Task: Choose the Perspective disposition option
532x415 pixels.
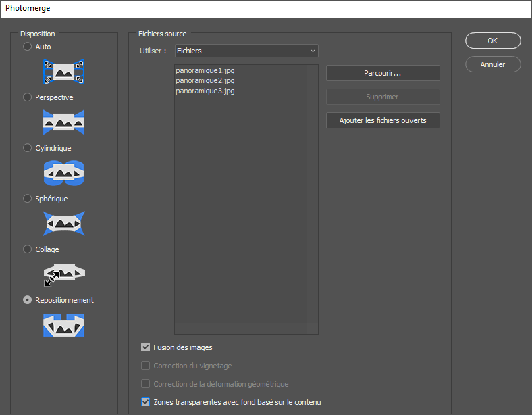Action: (28, 97)
